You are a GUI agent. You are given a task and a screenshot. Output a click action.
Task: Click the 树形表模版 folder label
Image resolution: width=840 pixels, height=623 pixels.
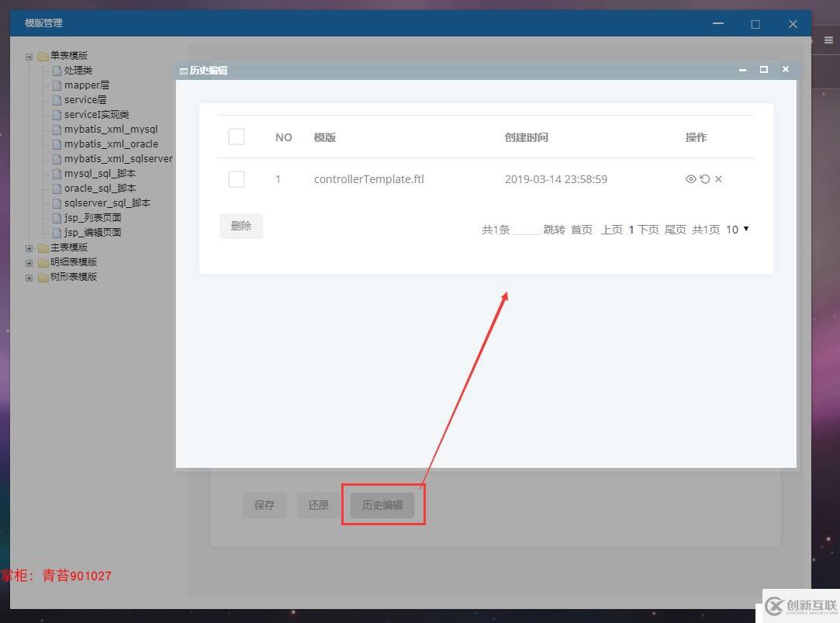click(74, 277)
